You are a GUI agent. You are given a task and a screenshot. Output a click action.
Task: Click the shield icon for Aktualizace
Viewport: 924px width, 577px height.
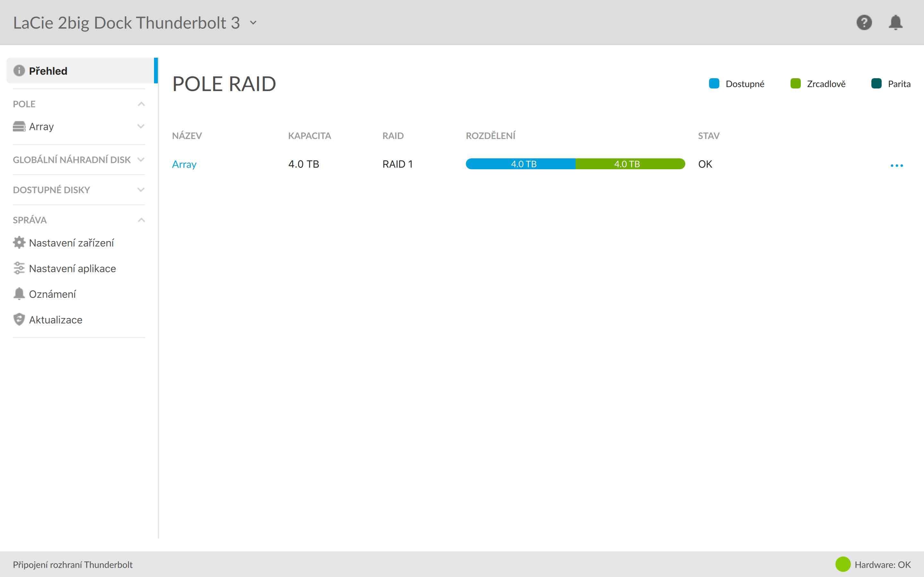pyautogui.click(x=19, y=319)
